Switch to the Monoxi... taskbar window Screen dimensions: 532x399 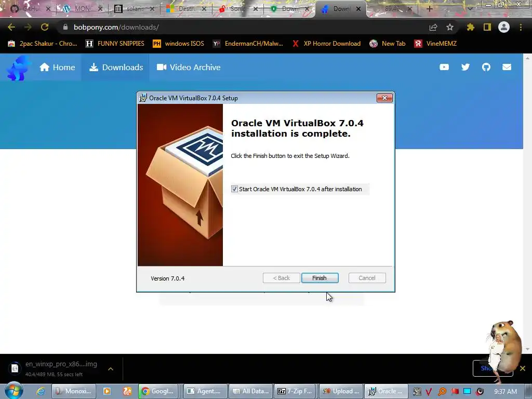point(74,391)
